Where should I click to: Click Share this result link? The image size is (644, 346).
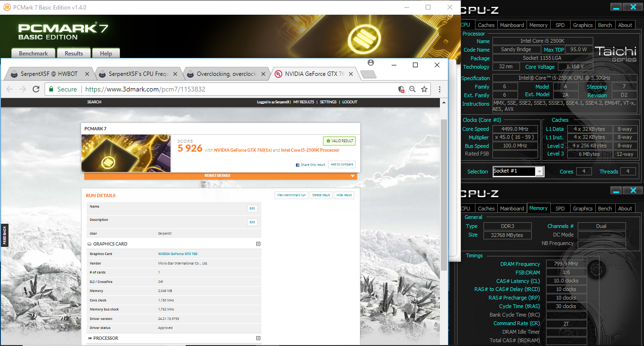pos(313,165)
